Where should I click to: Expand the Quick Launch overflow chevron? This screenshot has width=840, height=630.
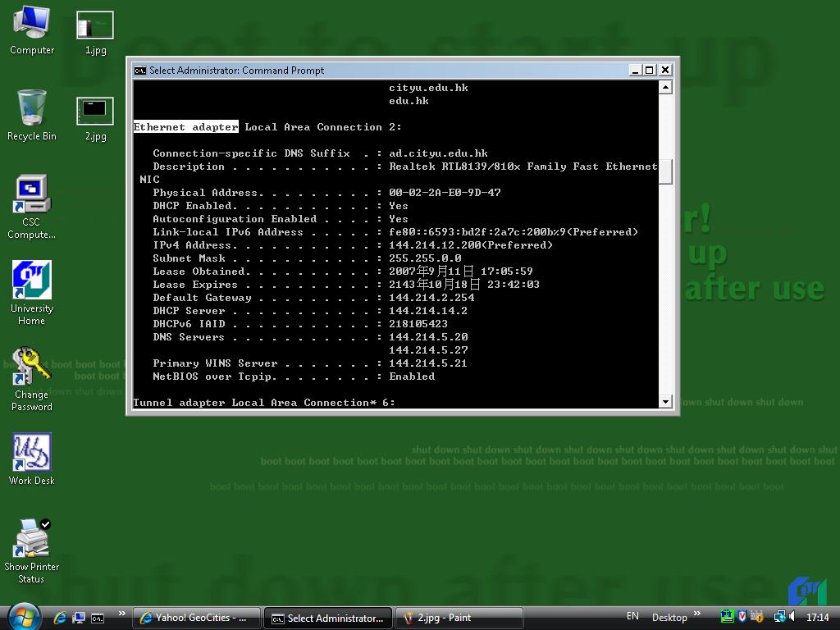click(x=122, y=614)
